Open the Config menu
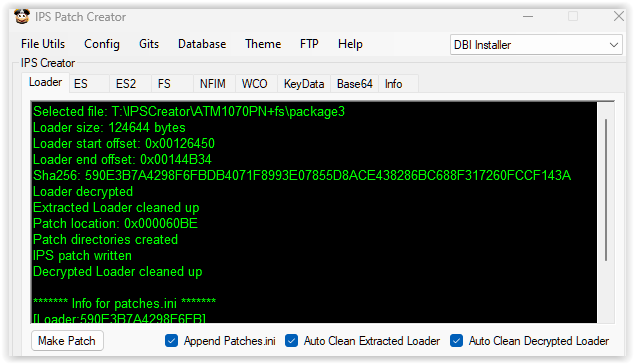This screenshot has width=634, height=364. pos(102,44)
